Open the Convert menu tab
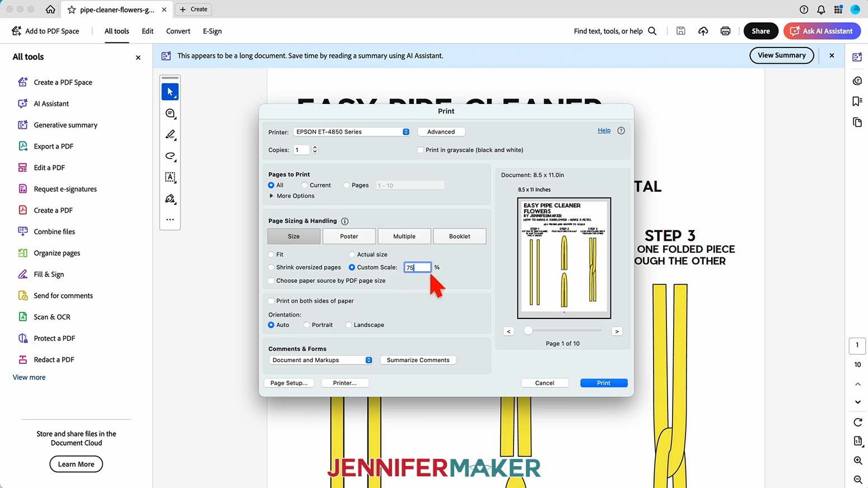Viewport: 868px width, 488px height. [x=178, y=31]
